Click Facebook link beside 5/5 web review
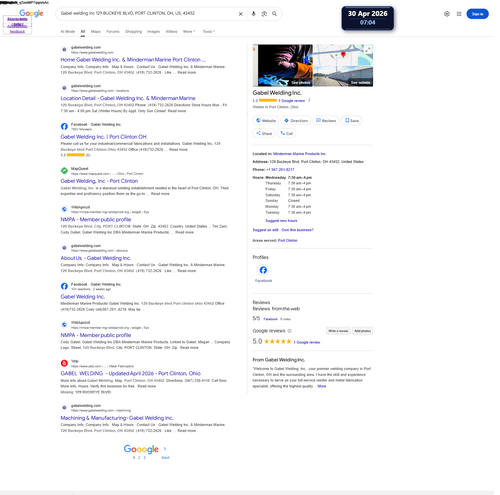 (270, 319)
